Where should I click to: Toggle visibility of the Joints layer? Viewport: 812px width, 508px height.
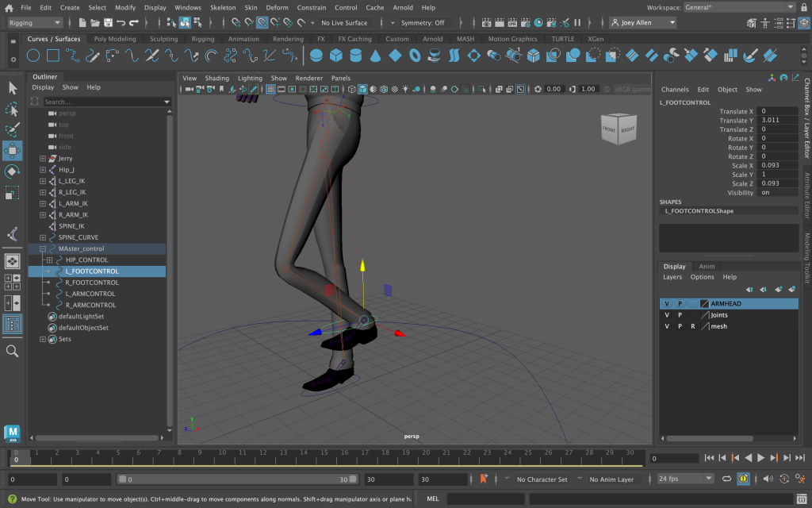coord(667,315)
